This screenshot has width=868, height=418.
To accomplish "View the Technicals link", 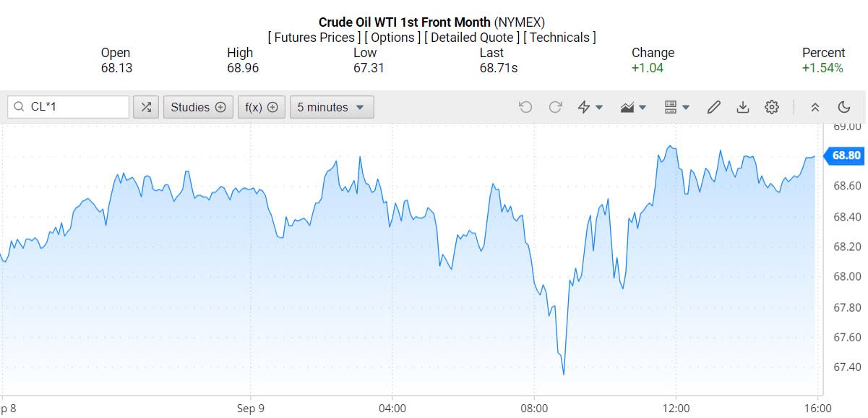I will pyautogui.click(x=559, y=38).
